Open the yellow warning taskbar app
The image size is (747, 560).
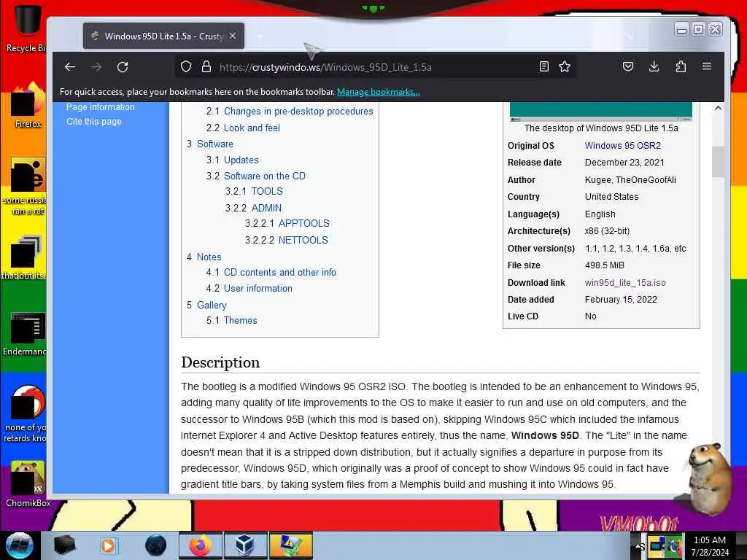coord(290,545)
